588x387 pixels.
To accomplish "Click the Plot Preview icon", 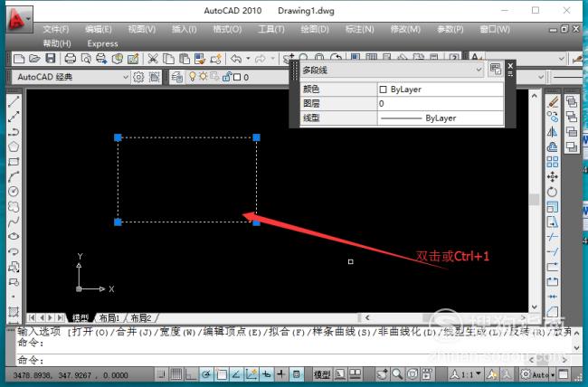I will point(86,59).
